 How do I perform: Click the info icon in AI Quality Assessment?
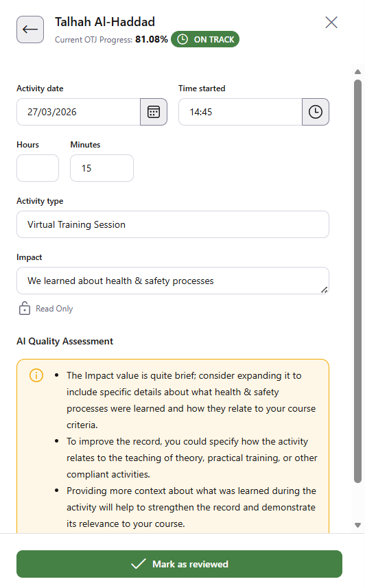click(36, 375)
